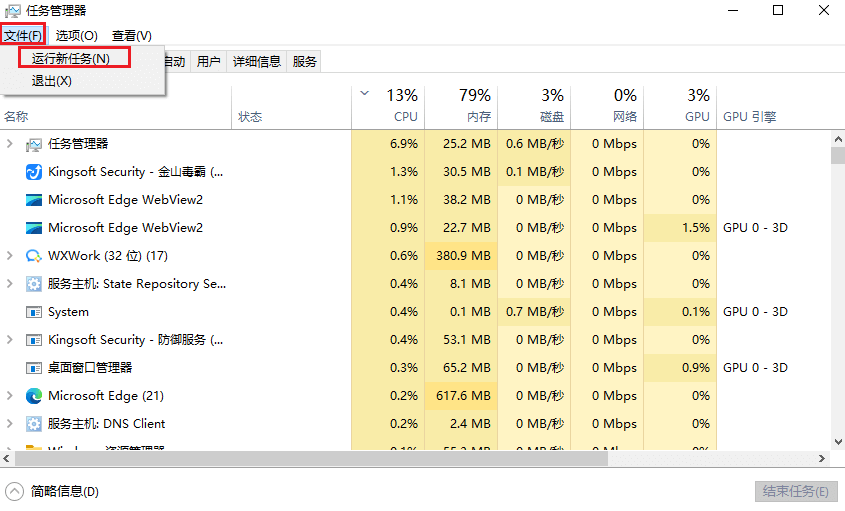The width and height of the screenshot is (845, 511).
Task: Expand the Microsoft Edge (21) group
Action: pos(9,396)
